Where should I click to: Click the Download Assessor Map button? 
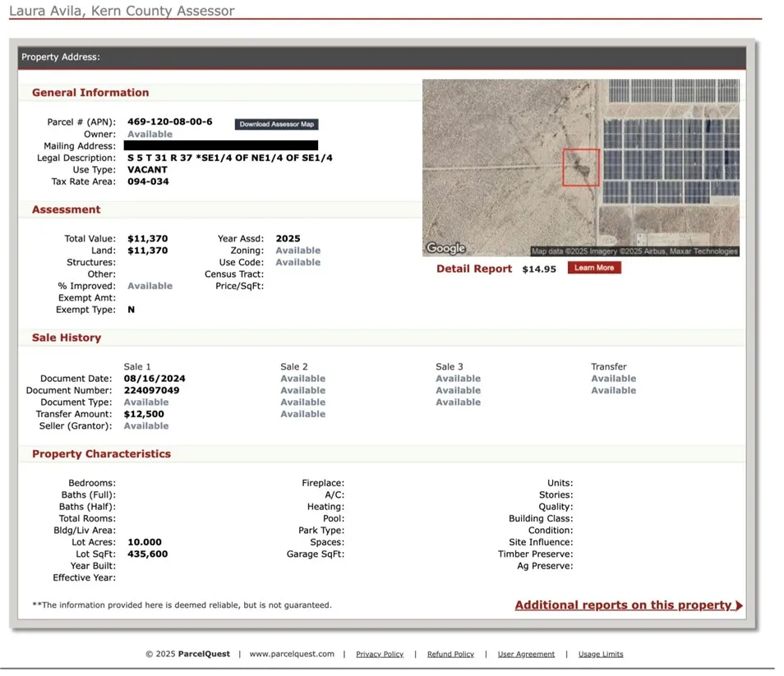(276, 125)
